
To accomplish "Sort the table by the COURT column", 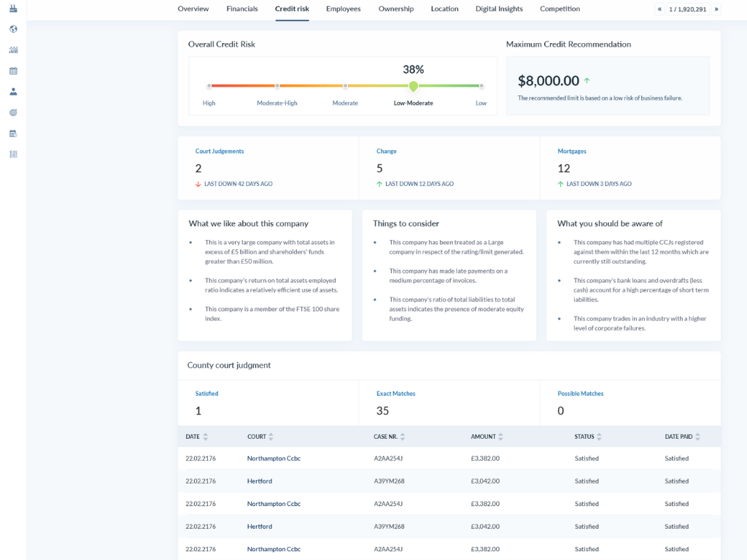I will (x=271, y=437).
